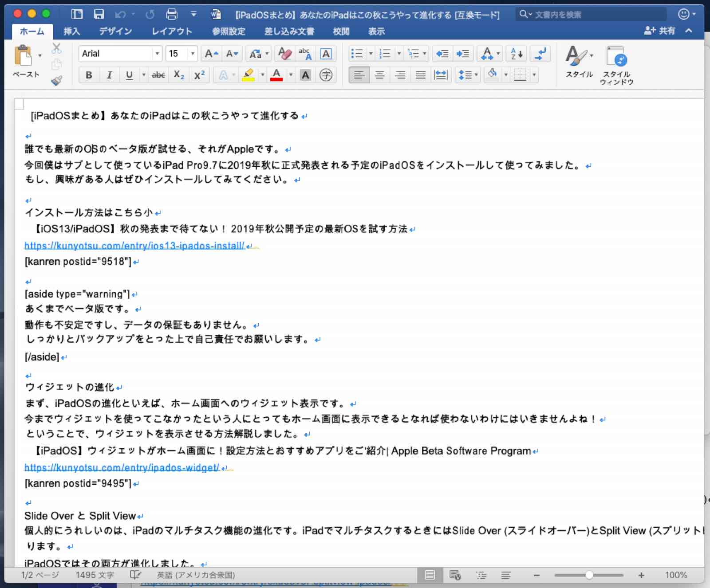Click the 共有 share button
The width and height of the screenshot is (710, 588).
point(660,31)
